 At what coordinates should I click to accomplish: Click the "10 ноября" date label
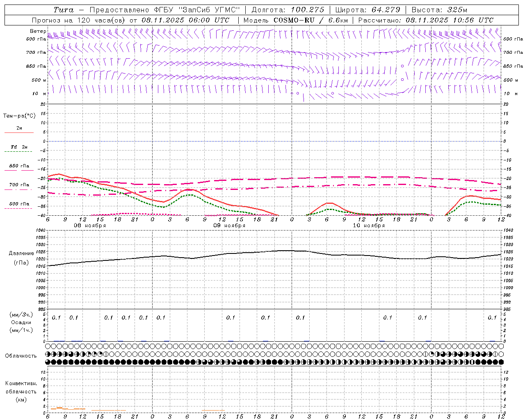369,226
